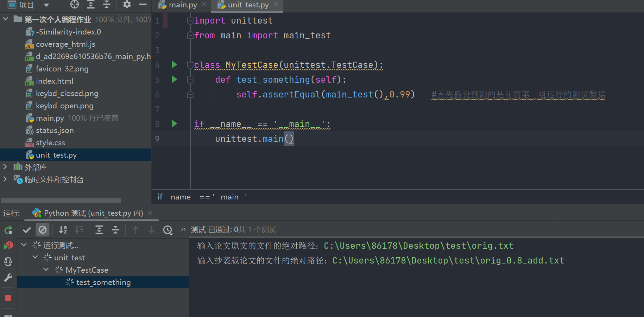Expand the 外部库 node

5,167
